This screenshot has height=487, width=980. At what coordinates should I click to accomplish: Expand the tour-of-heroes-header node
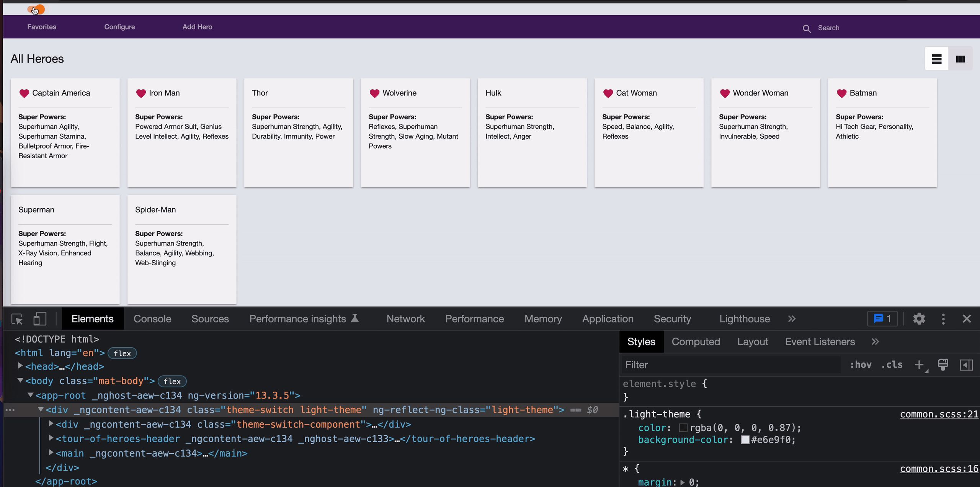pos(51,438)
